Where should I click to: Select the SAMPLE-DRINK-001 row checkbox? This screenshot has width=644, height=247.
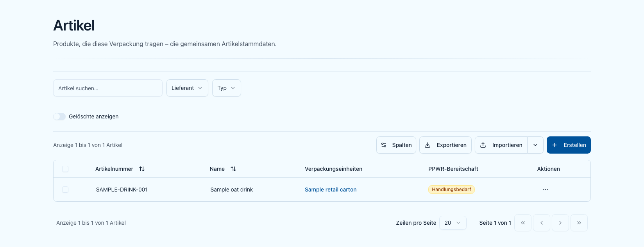65,190
